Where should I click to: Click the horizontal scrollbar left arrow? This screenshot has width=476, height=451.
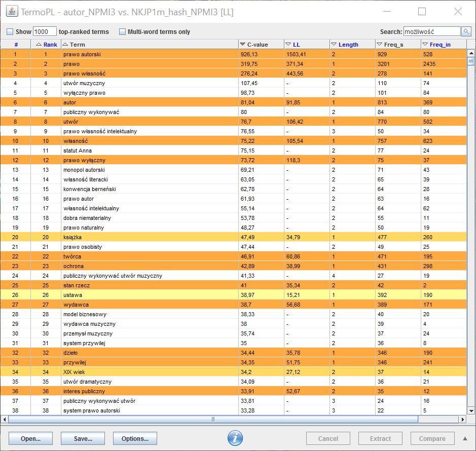(x=4, y=420)
